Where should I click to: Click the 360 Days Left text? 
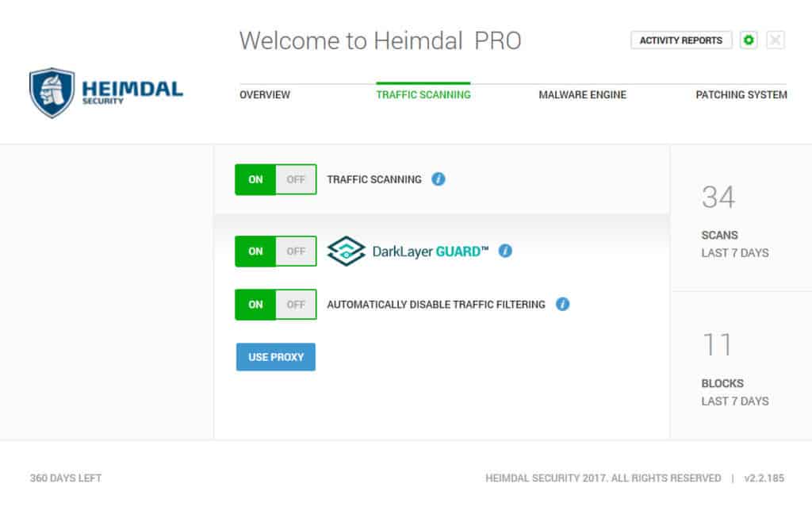(66, 478)
